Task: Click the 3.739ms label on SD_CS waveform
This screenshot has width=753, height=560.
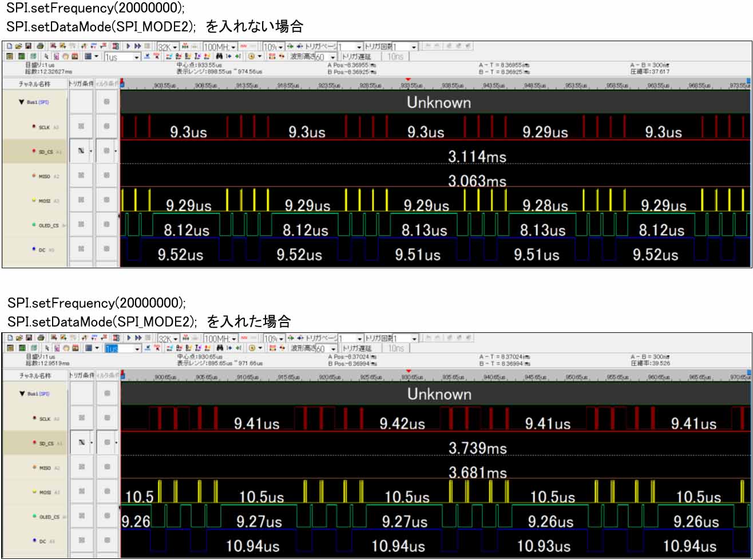Action: (x=478, y=448)
